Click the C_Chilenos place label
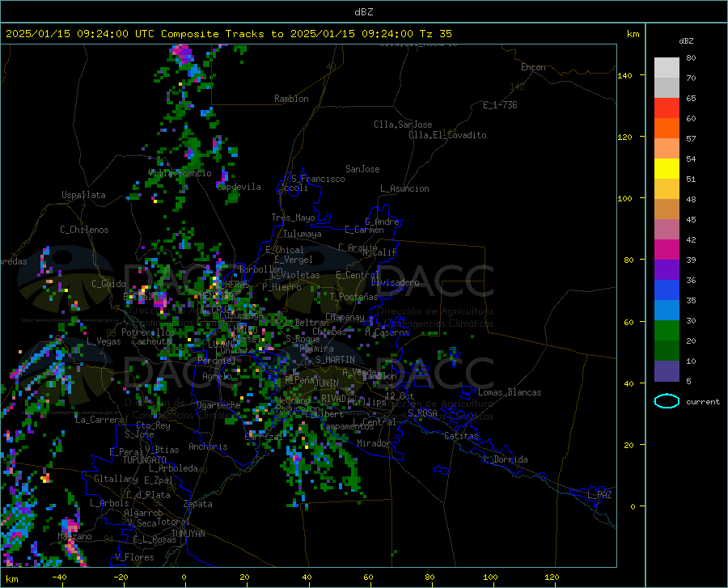 (84, 230)
